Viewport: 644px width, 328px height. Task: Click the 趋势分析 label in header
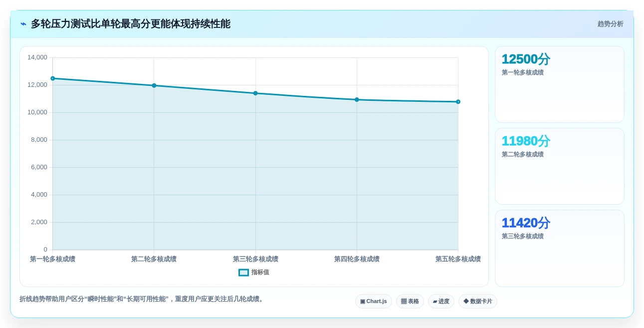610,24
